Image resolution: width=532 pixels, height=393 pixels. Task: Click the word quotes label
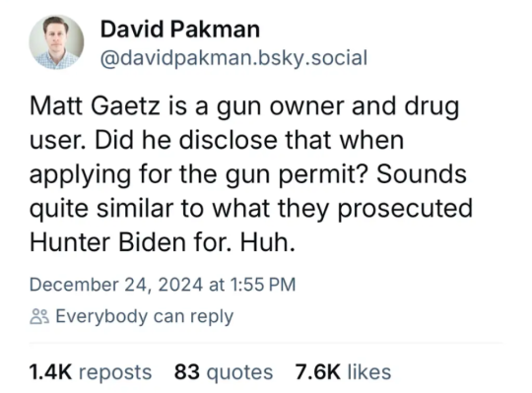click(x=239, y=372)
